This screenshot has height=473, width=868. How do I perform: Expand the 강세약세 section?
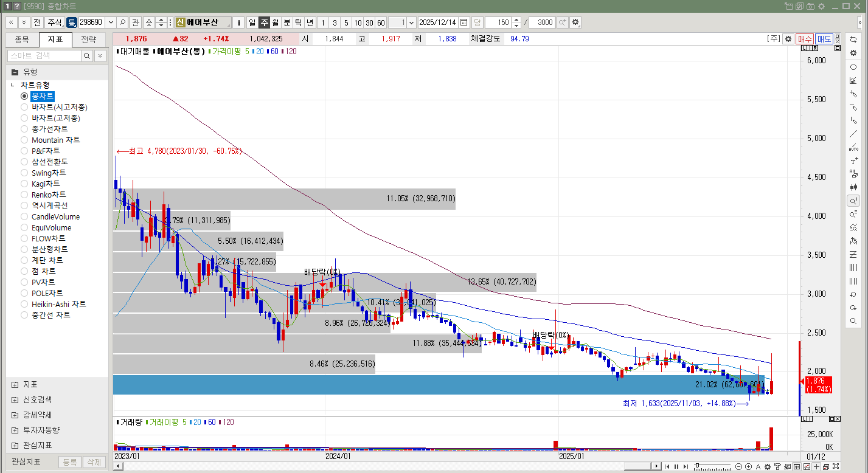[x=15, y=415]
